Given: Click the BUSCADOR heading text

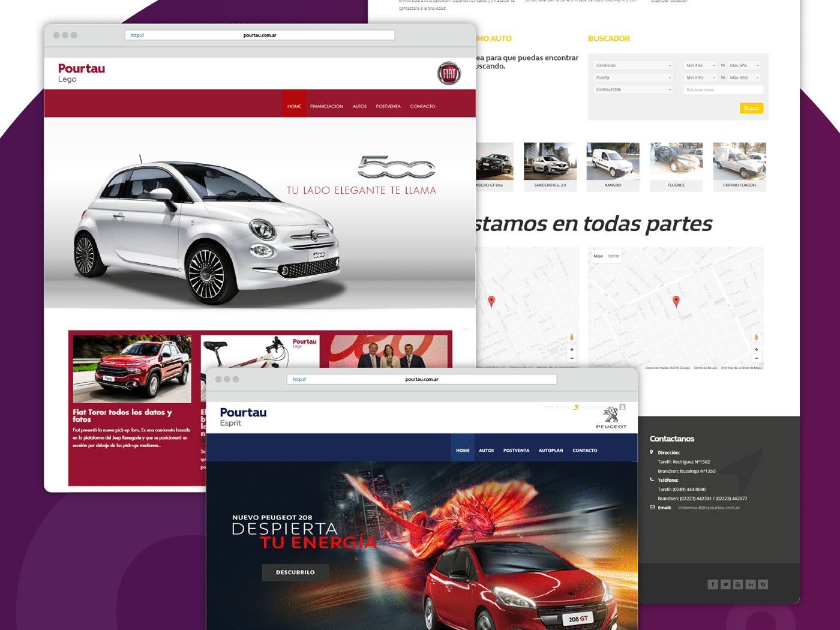Looking at the screenshot, I should 608,38.
